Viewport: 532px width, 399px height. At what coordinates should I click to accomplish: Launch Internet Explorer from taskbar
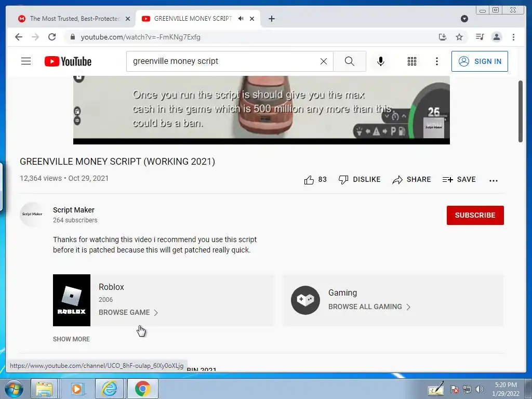click(109, 389)
